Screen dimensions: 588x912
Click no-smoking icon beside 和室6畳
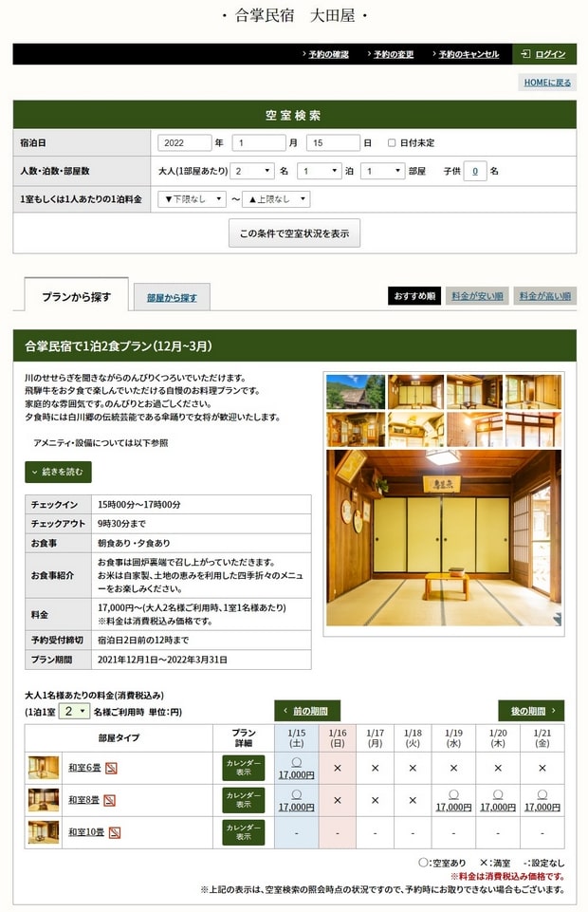point(110,768)
